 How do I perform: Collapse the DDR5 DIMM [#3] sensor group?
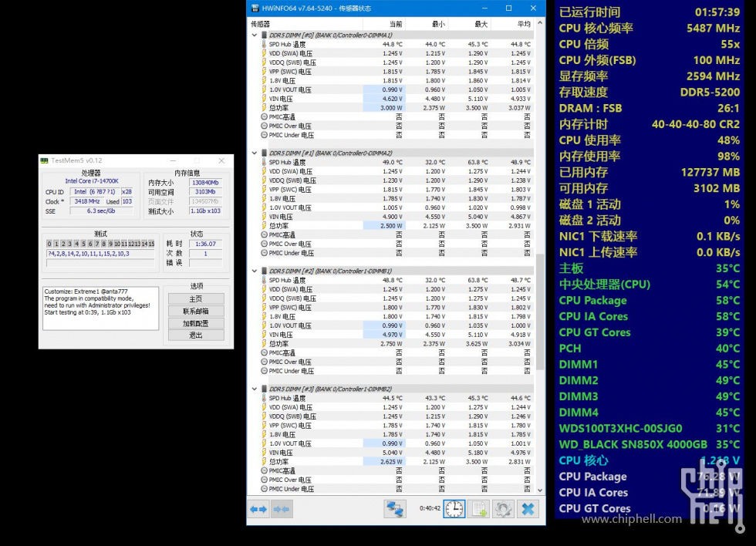coord(255,389)
